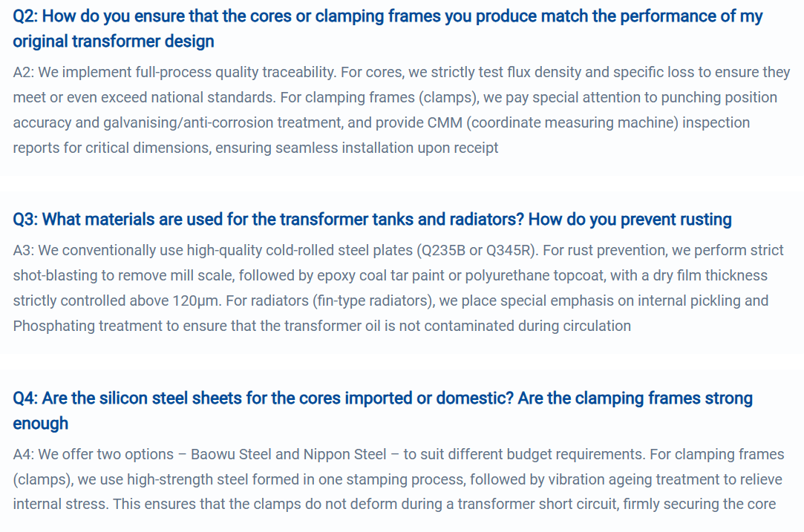This screenshot has height=532, width=804.
Task: Click "Nippon Steel" in the A4 answer
Action: [x=345, y=455]
